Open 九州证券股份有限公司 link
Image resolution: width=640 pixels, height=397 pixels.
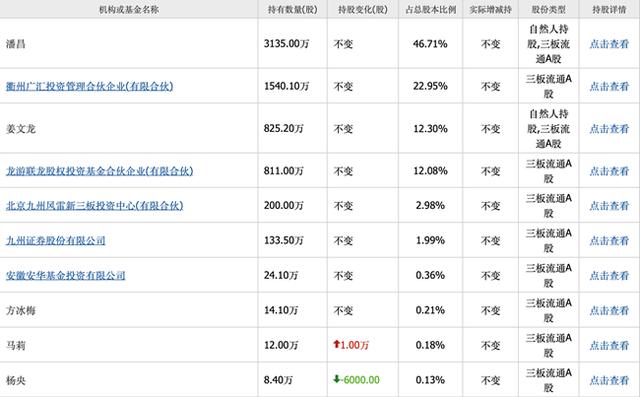(56, 240)
